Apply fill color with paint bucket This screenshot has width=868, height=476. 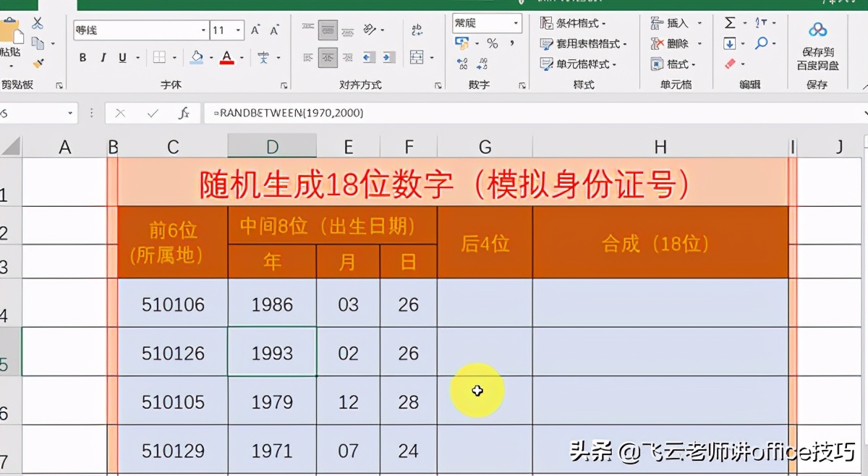(x=197, y=57)
